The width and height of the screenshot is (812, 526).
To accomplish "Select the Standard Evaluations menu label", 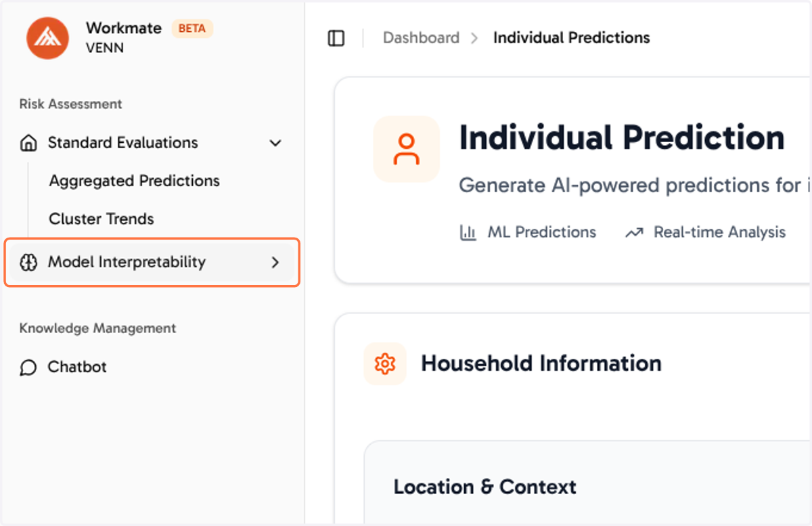I will click(123, 143).
